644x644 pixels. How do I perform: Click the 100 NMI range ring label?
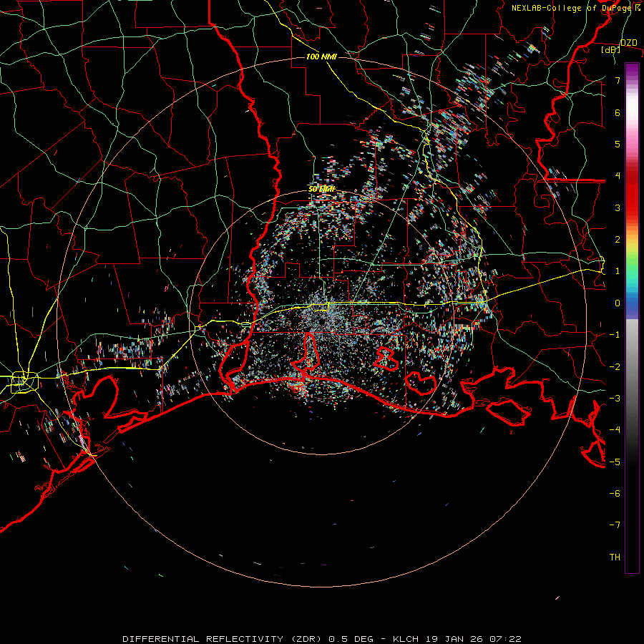321,57
